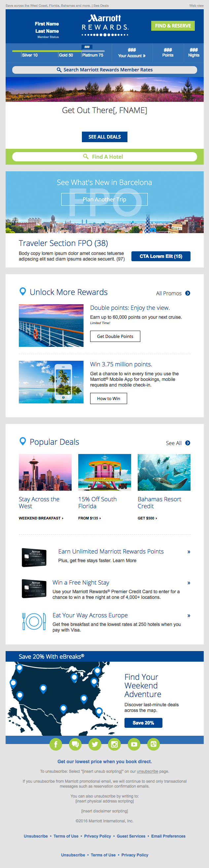Click the Instagram camera icon

click(x=115, y=744)
